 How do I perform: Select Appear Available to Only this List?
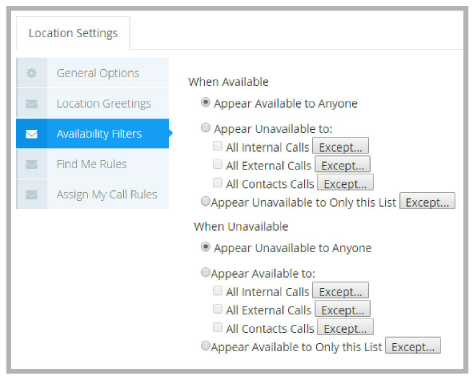pos(205,346)
